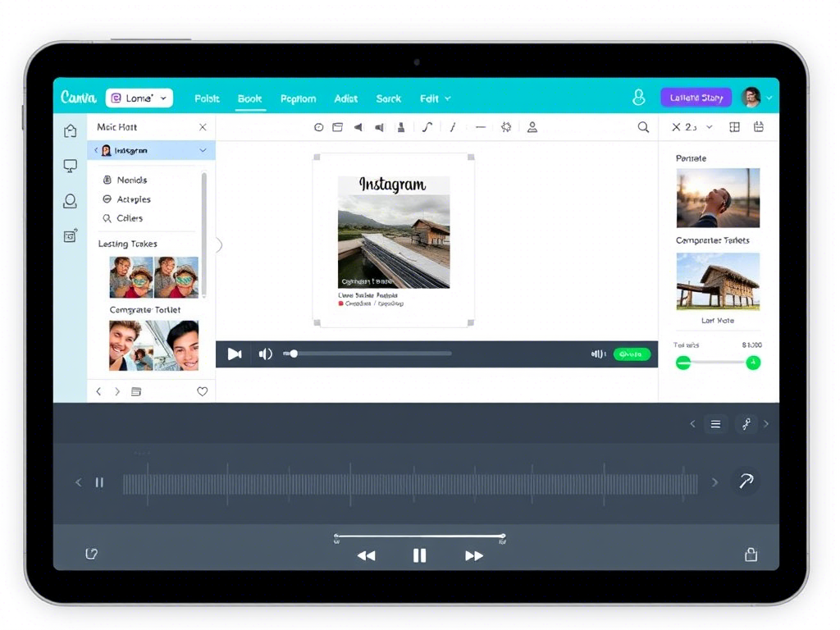Play the preview video bar

click(235, 354)
